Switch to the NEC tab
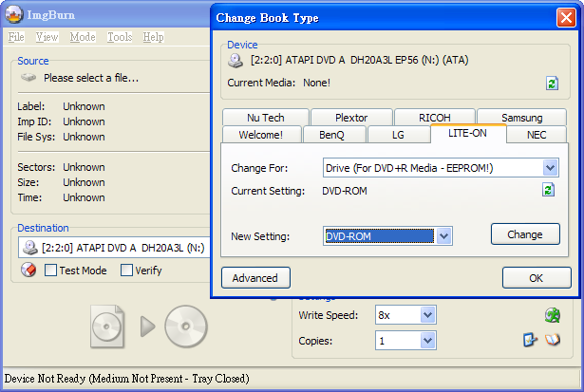This screenshot has height=392, width=584. pos(537,135)
